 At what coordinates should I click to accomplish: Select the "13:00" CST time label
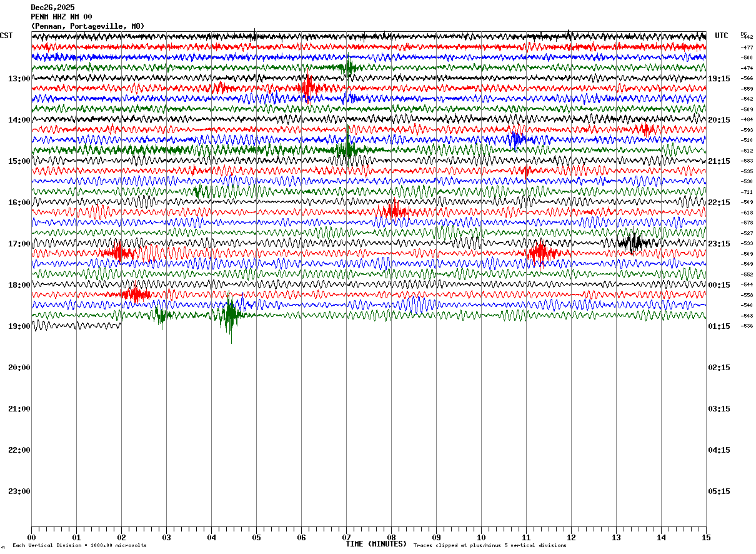tap(19, 79)
